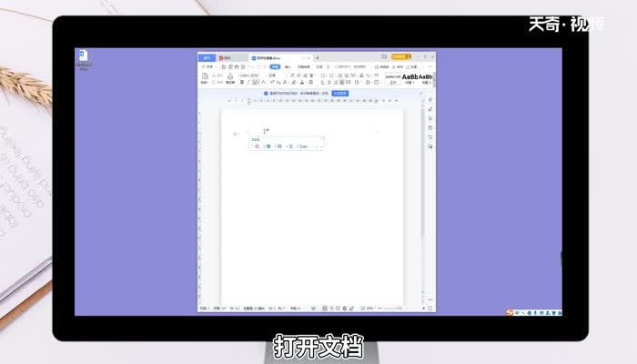Click the clear formatting eraser icon
This screenshot has width=637, height=364.
pos(306,76)
